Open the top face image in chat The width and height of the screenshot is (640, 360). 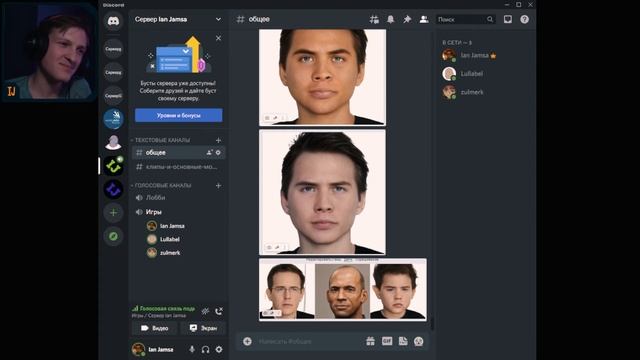point(322,77)
